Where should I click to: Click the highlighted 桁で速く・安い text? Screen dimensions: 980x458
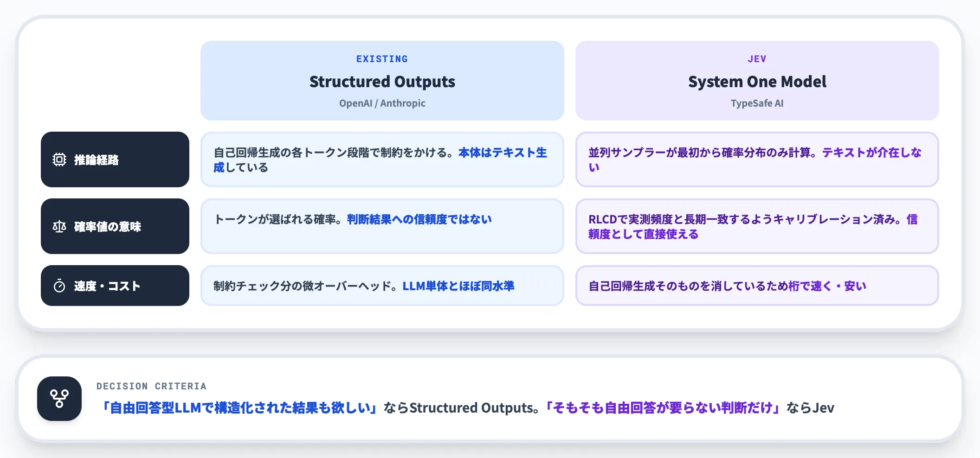828,286
